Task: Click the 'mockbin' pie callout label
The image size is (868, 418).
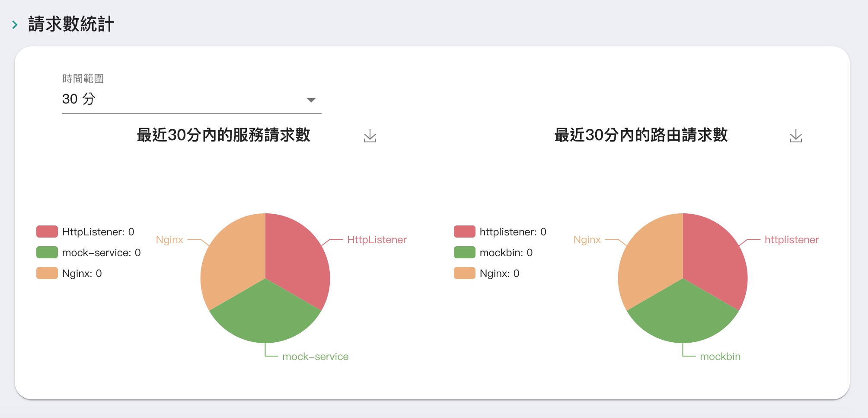Action: (720, 357)
